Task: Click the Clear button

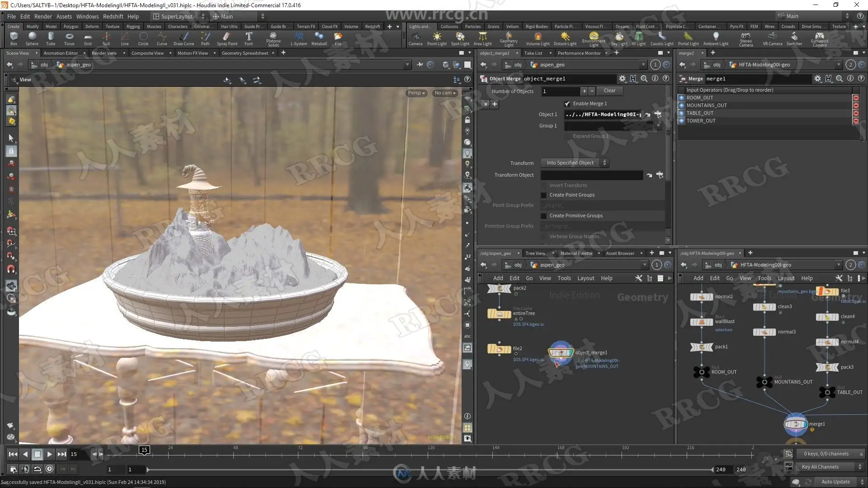Action: pos(609,91)
